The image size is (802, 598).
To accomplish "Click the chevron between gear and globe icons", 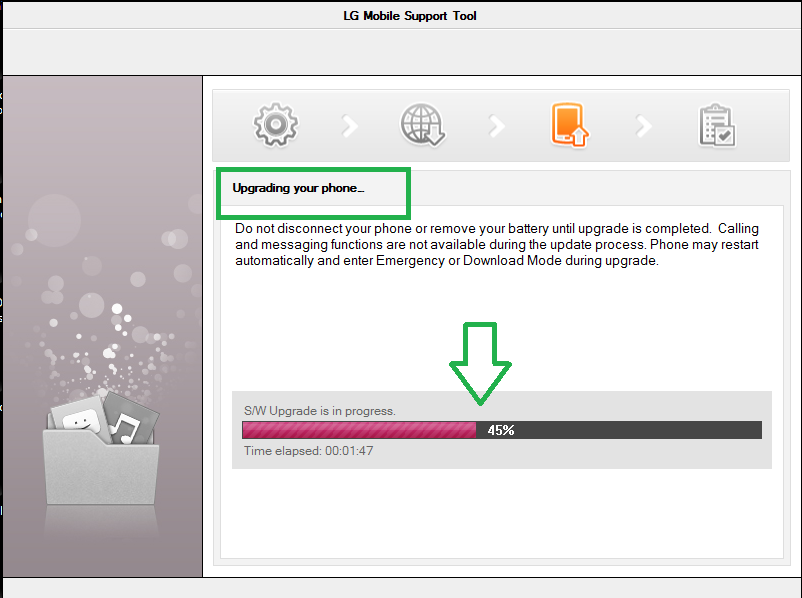I will (x=350, y=126).
